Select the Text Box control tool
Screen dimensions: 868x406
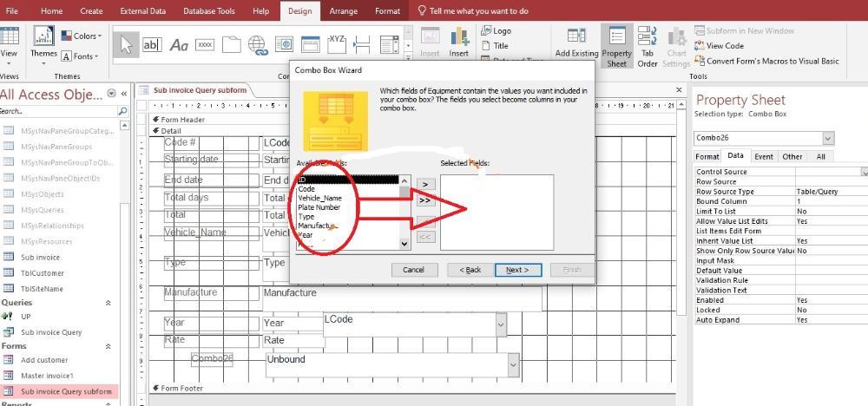[x=151, y=44]
